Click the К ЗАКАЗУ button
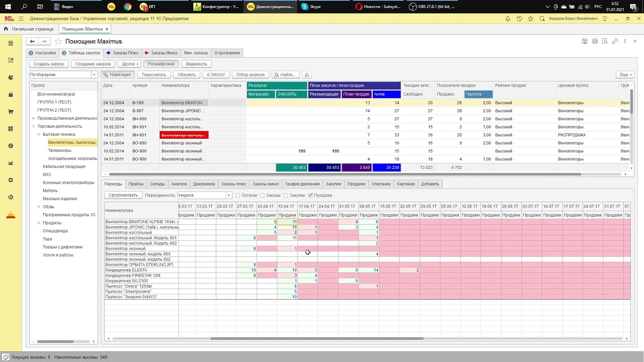 point(216,74)
